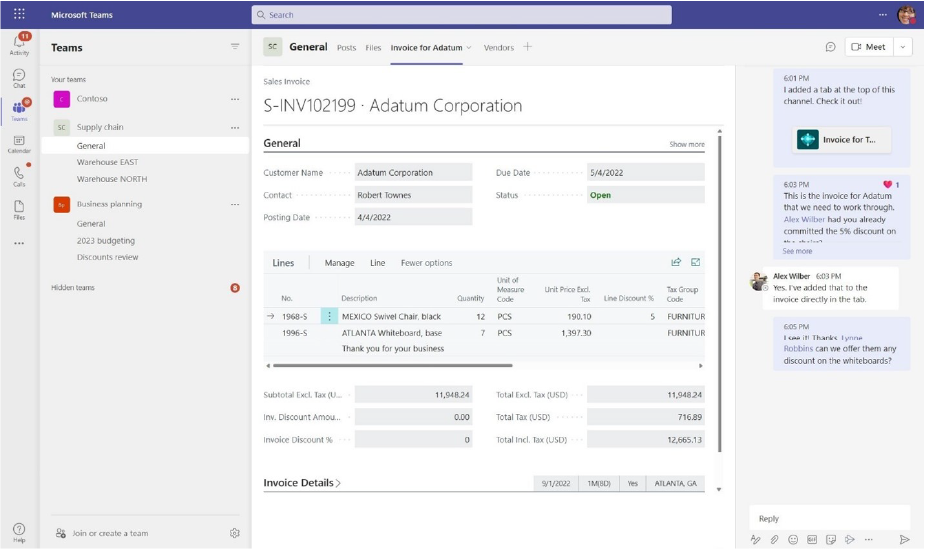Screen dimensions: 925x549
Task: Open row menu for MEXICO Swivel Chair line
Action: tap(329, 316)
